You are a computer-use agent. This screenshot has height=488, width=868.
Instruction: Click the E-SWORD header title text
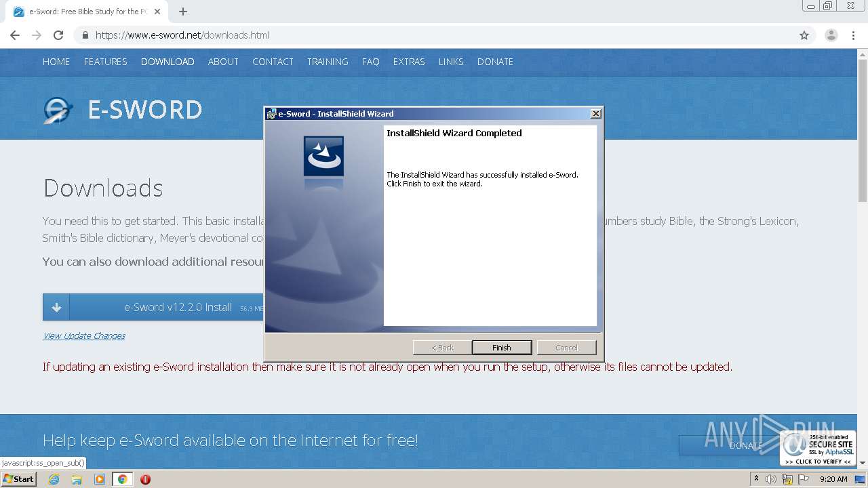click(x=145, y=110)
